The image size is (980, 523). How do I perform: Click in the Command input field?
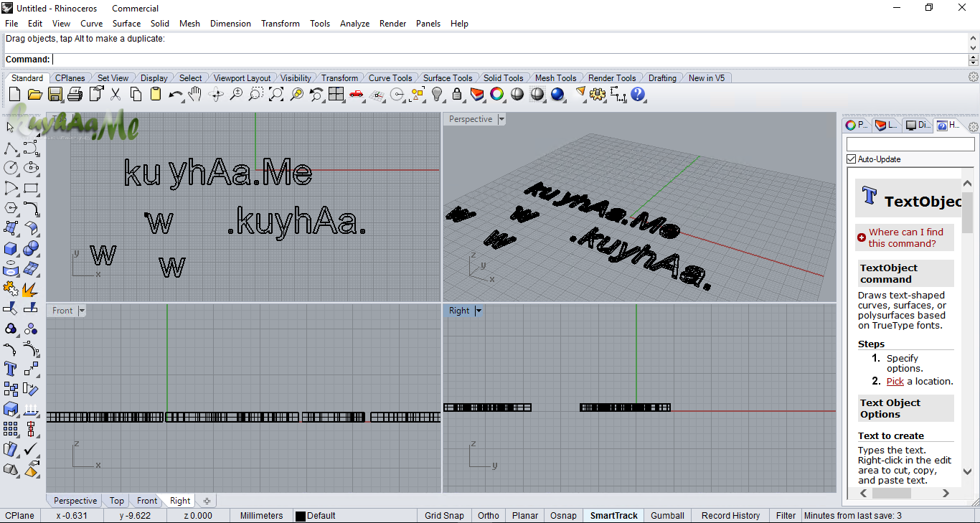510,60
